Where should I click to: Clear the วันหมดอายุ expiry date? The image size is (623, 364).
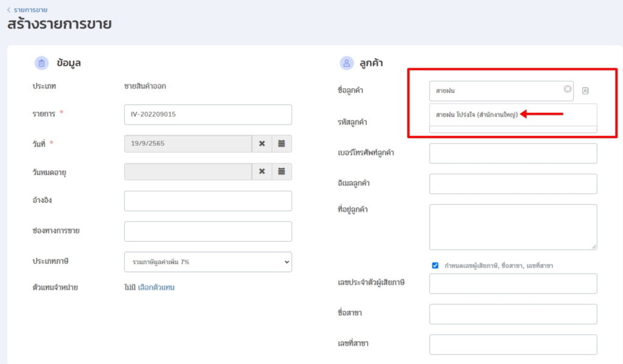[x=262, y=171]
